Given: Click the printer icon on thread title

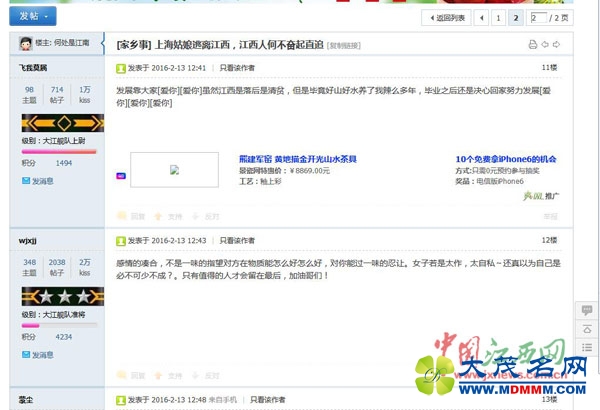Looking at the screenshot, I should pos(533,44).
